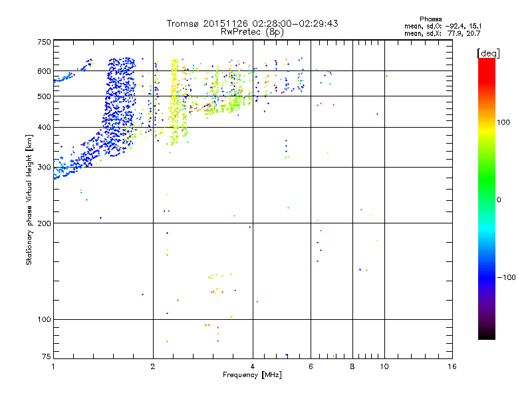The image size is (532, 399).
Task: Click the x-axis tick label '2'
Action: pyautogui.click(x=153, y=366)
